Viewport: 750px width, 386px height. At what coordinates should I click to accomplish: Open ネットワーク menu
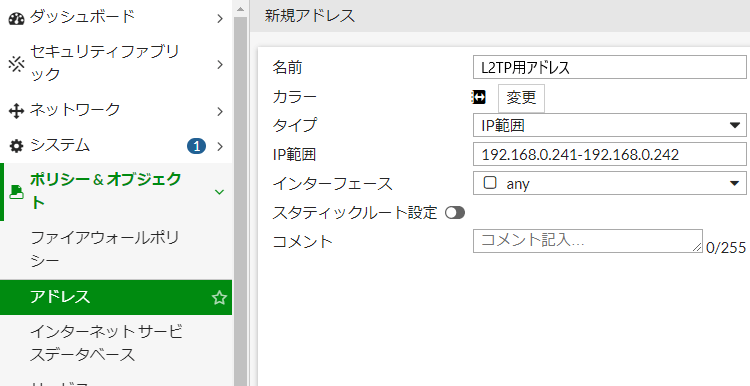pyautogui.click(x=116, y=110)
